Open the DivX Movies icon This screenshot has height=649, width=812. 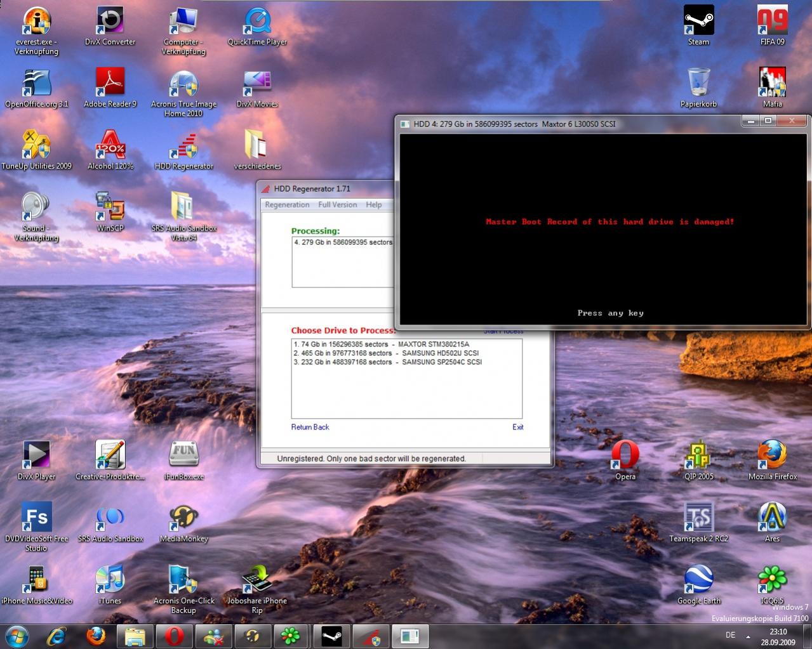coord(257,83)
